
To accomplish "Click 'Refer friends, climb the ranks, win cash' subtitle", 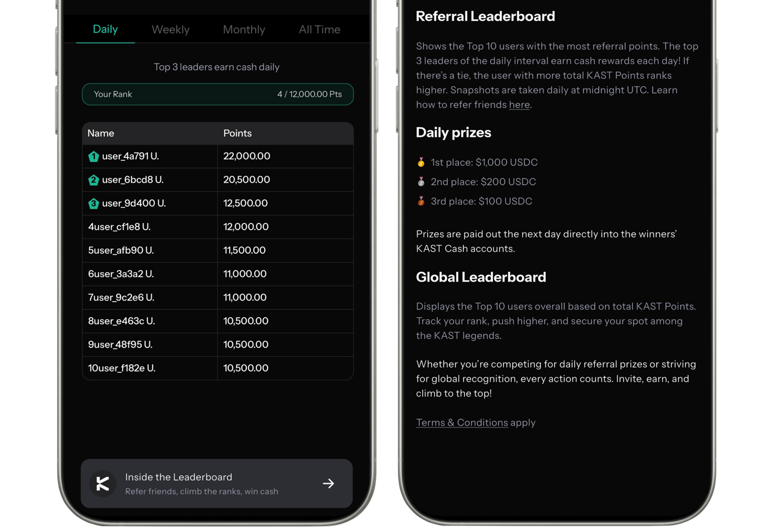I will coord(202,491).
